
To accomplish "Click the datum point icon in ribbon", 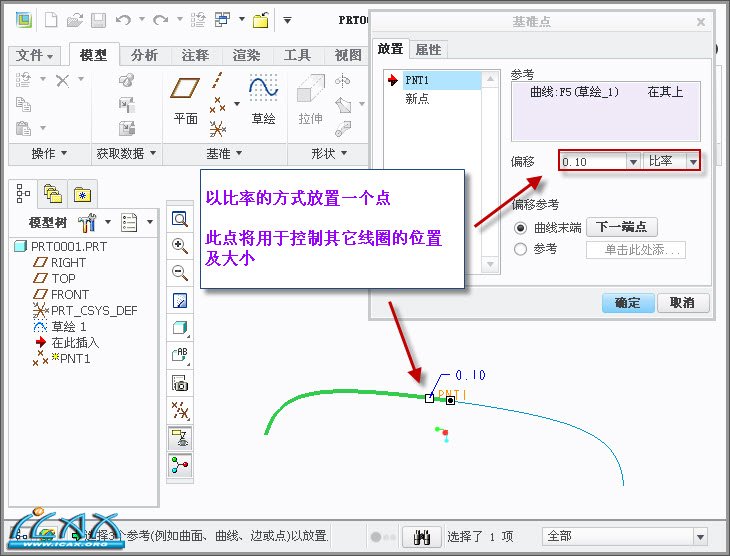I will click(x=217, y=105).
